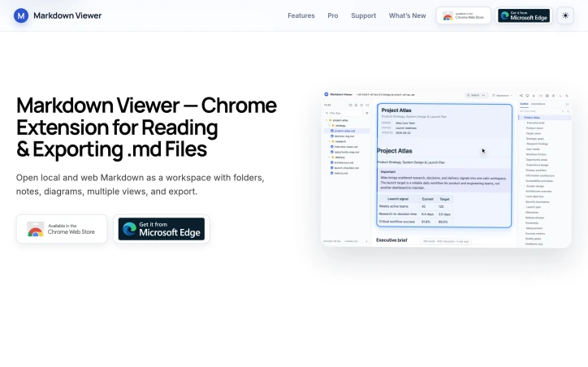588x367 pixels.
Task: Open metrics.md in the preview file tree
Action: coord(341,173)
